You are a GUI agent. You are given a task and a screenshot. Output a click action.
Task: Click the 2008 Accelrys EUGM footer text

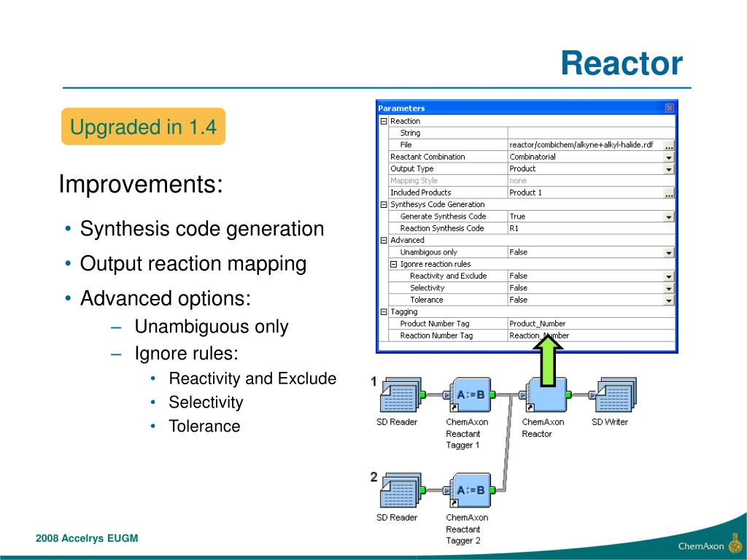tap(87, 538)
